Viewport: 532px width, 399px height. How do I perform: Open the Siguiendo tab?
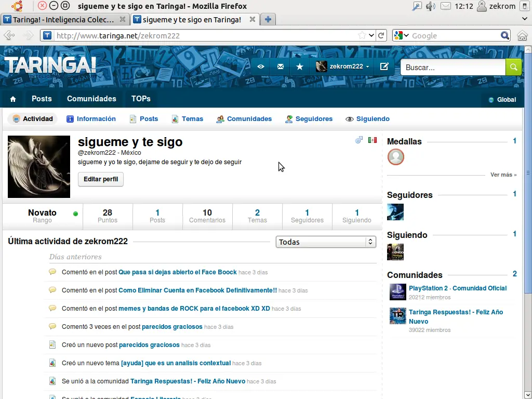point(368,119)
